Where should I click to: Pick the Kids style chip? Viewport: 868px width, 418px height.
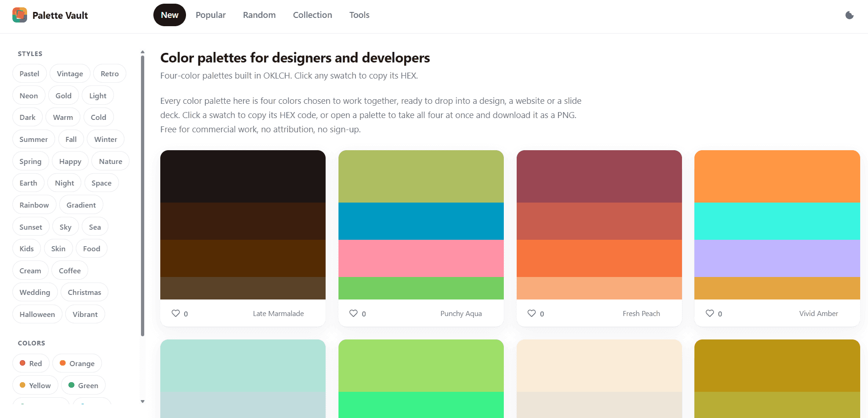[x=27, y=249]
